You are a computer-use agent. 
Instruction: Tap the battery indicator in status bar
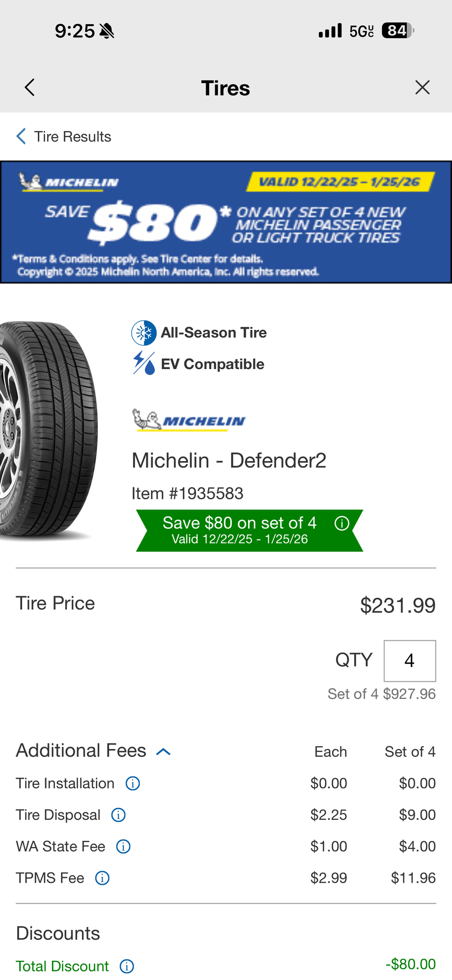[397, 30]
